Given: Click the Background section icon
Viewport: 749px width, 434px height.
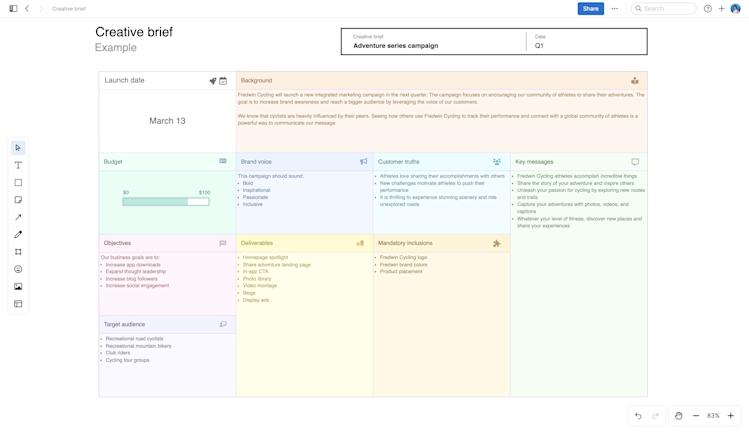Looking at the screenshot, I should [x=635, y=81].
